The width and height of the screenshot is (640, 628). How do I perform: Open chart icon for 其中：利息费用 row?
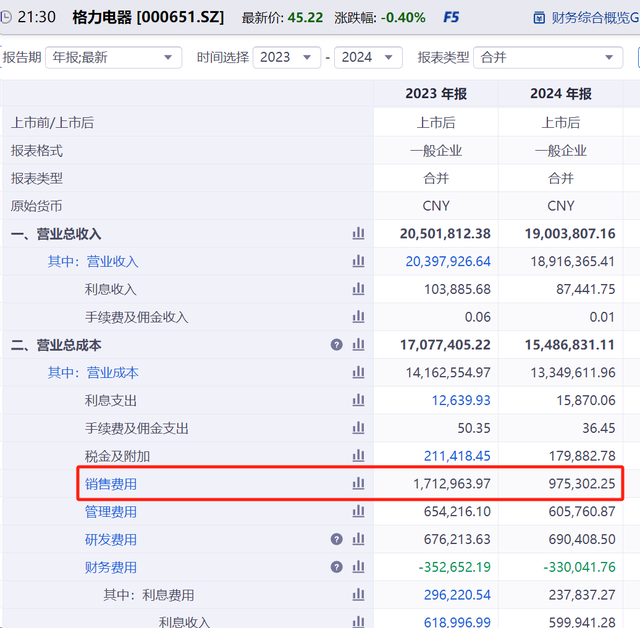(358, 595)
